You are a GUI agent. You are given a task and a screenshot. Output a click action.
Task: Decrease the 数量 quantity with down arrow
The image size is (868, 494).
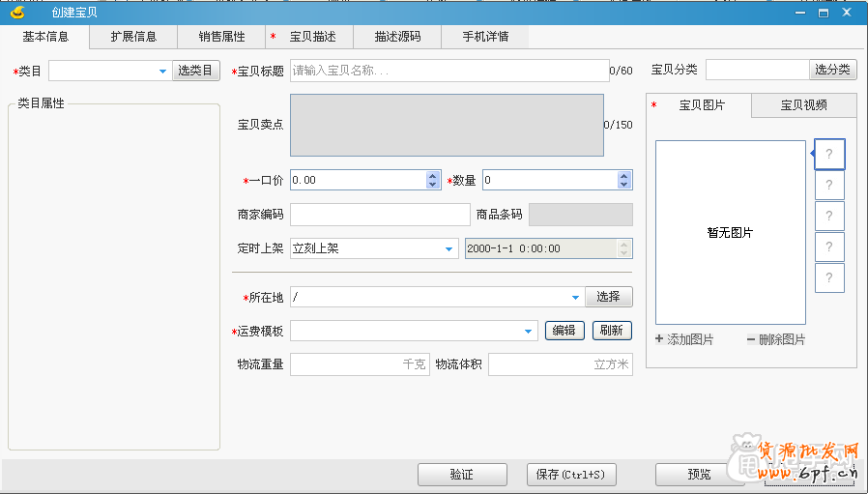click(624, 185)
